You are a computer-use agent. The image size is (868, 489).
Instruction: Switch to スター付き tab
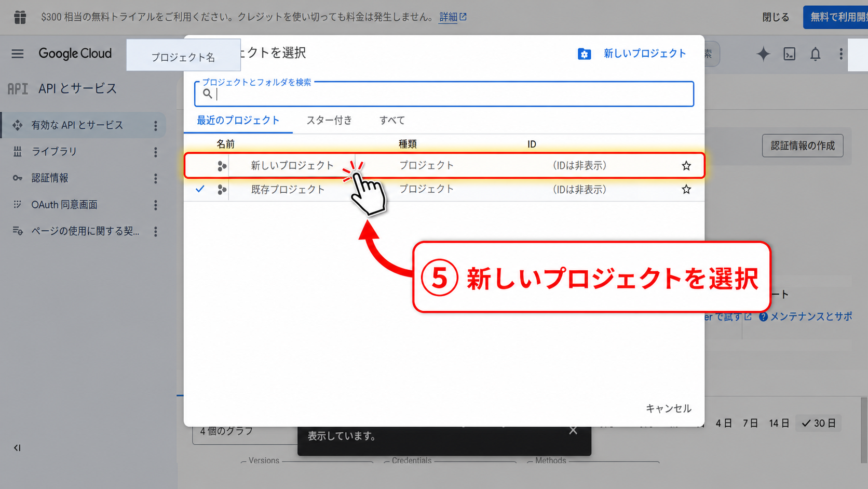(x=329, y=121)
